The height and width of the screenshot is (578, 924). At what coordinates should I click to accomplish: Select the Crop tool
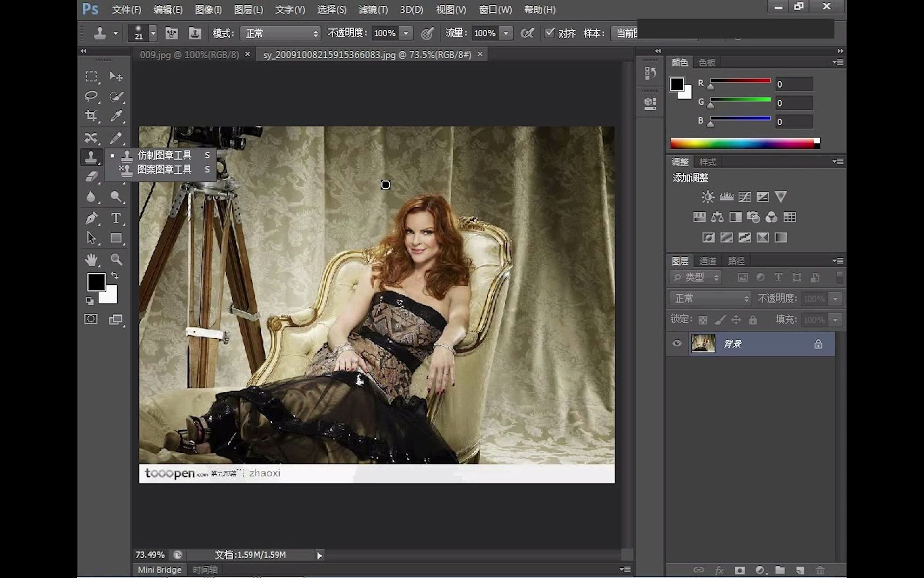[91, 116]
